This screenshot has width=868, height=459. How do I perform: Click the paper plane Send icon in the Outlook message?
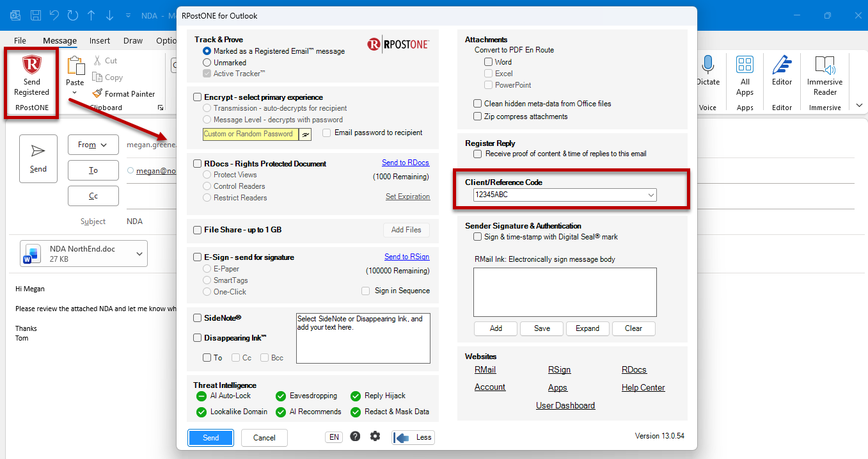pyautogui.click(x=38, y=151)
